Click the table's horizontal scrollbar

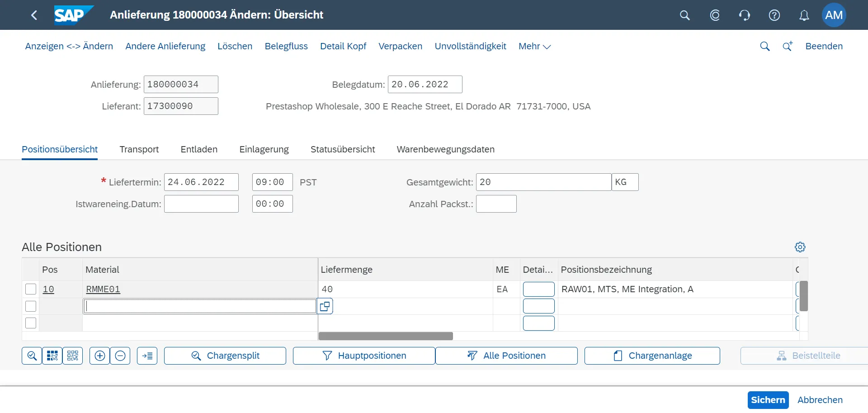tap(386, 336)
